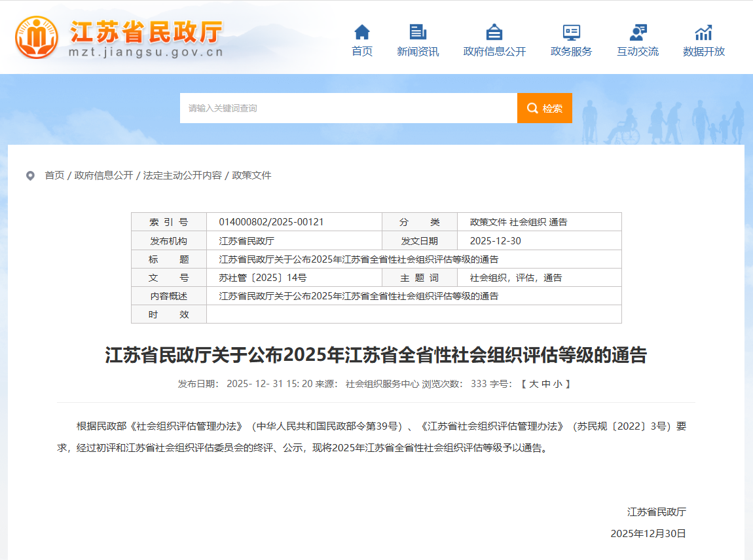Click the Jiangsu Civil Affairs round logo
Image resolution: width=753 pixels, height=560 pixels.
pos(37,37)
